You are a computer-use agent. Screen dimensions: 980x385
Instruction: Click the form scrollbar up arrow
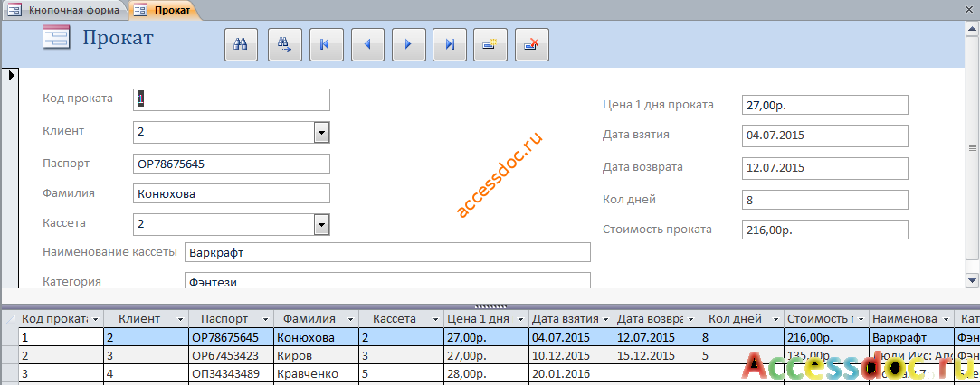(972, 28)
